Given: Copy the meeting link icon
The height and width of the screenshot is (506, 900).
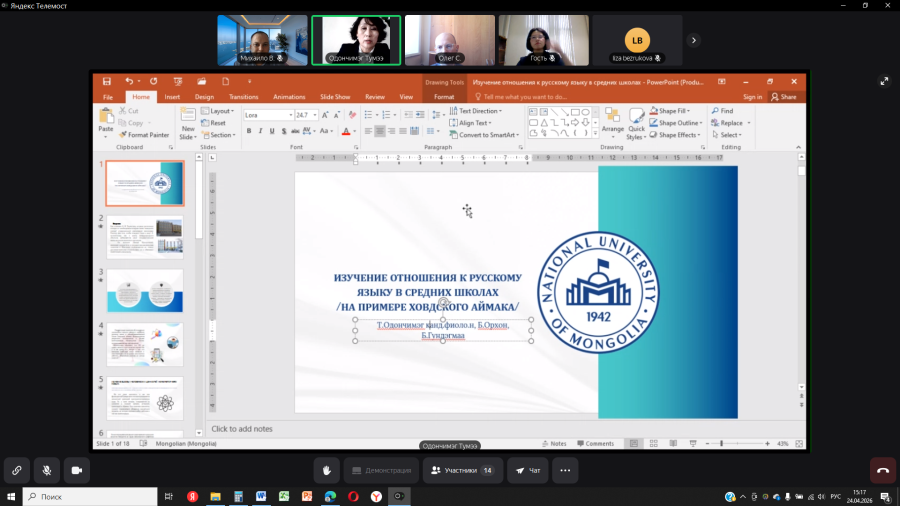Looking at the screenshot, I should [x=15, y=470].
